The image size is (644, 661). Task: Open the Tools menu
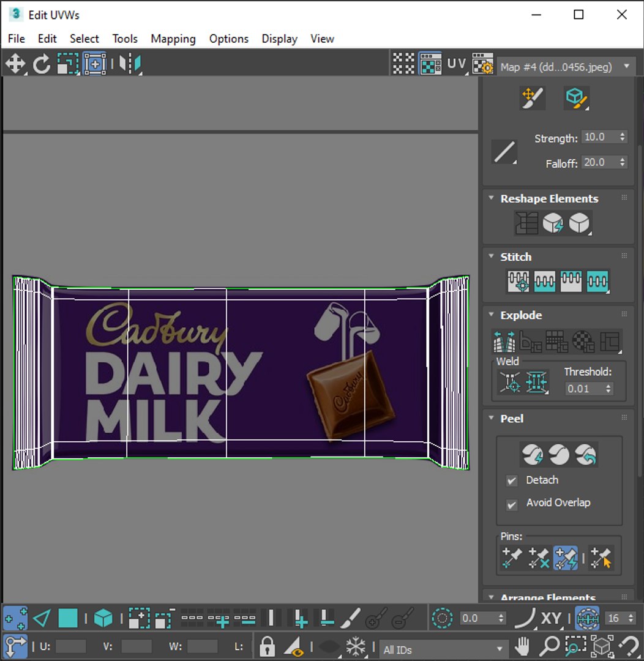point(125,39)
